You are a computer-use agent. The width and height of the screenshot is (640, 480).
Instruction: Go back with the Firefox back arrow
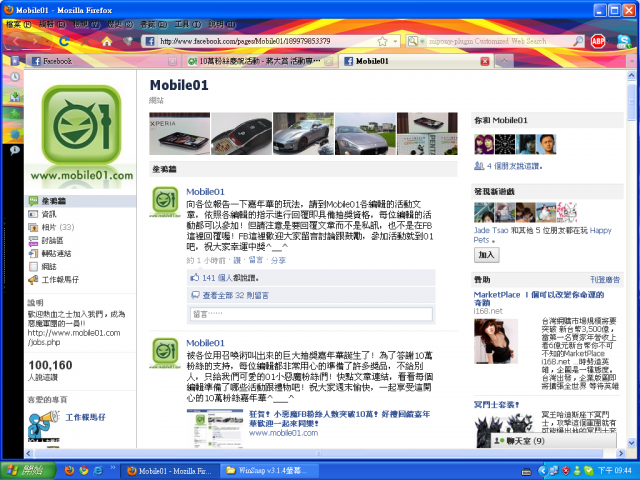(x=16, y=41)
